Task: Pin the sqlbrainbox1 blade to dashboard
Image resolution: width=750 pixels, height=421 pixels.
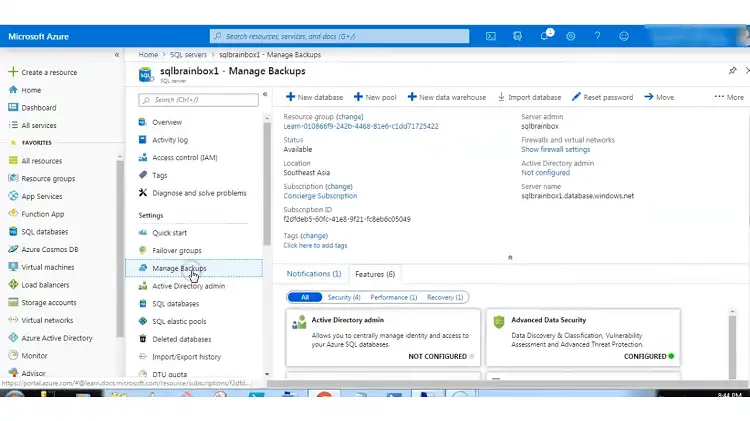Action: [732, 71]
